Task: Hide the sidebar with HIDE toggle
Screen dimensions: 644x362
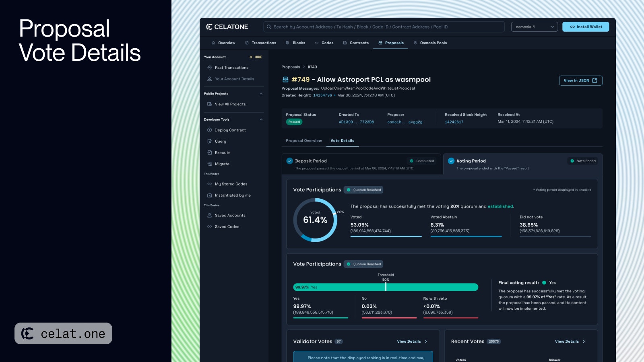Action: coord(256,57)
